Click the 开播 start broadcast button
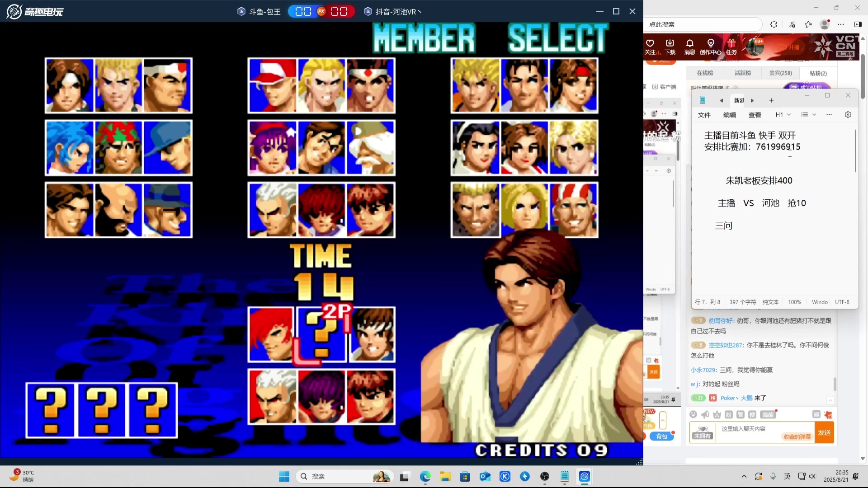This screenshot has width=868, height=488. coord(790,47)
